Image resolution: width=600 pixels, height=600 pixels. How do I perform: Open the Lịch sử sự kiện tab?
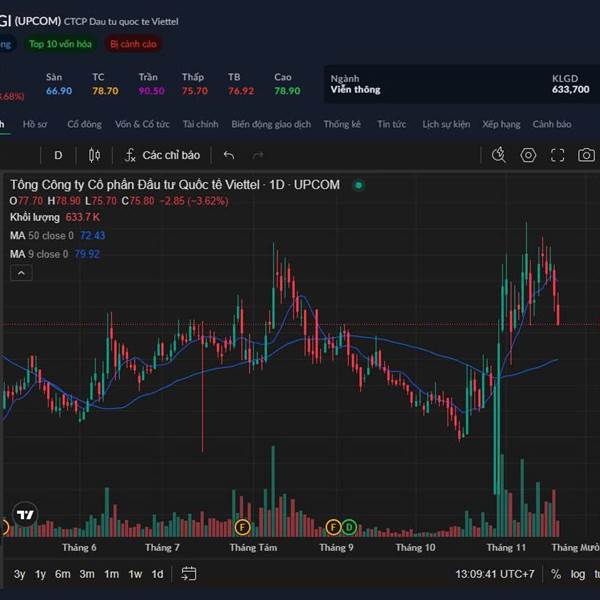446,125
